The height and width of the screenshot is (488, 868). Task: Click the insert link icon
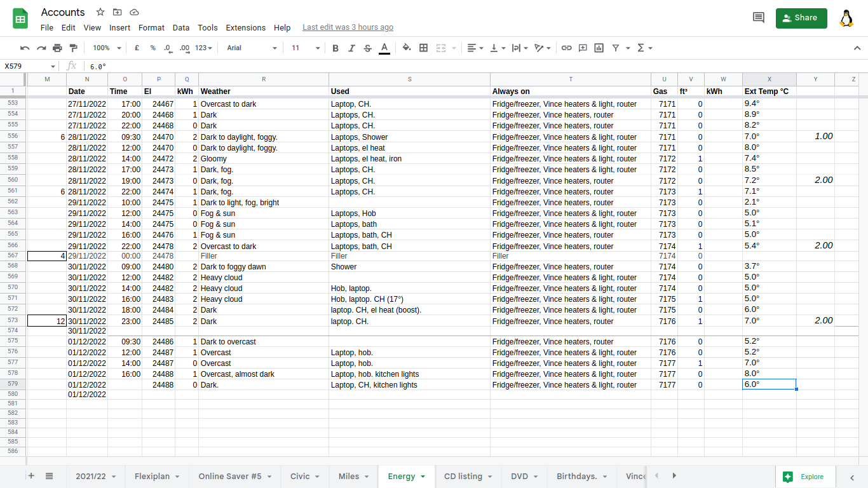tap(566, 48)
